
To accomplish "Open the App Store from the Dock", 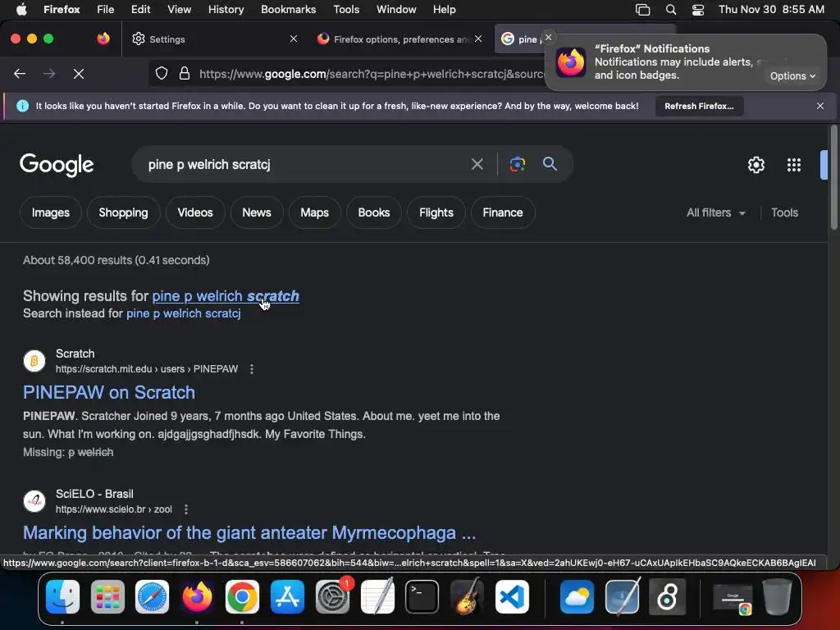I will pos(287,597).
